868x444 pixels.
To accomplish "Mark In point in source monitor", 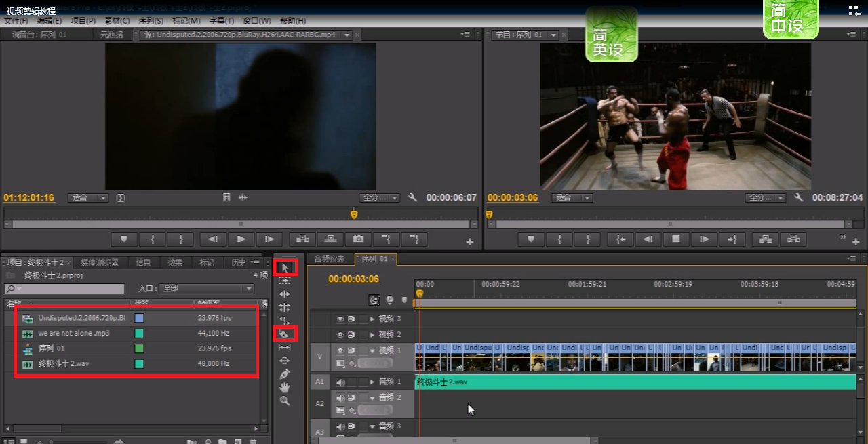I will coord(153,239).
